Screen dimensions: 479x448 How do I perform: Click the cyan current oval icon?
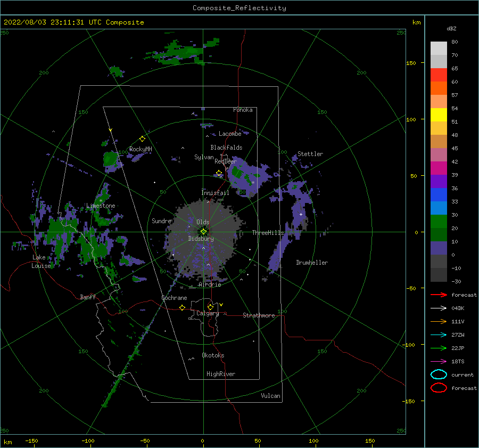click(x=439, y=374)
